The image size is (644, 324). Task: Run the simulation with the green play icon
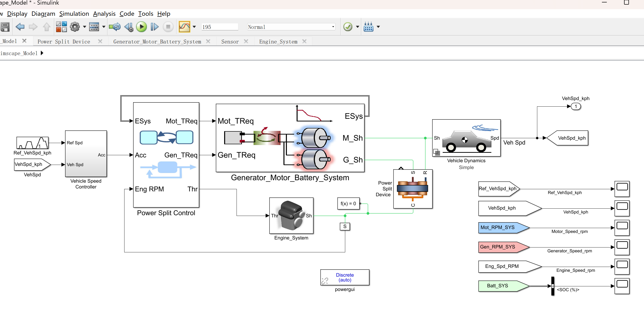[141, 27]
